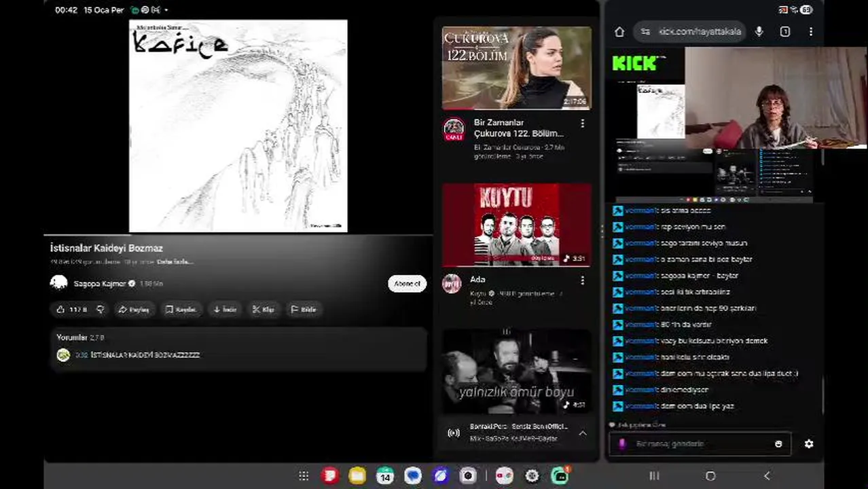Click chat message 'sagopa kajmer - baytar'
The width and height of the screenshot is (868, 489).
(699, 276)
